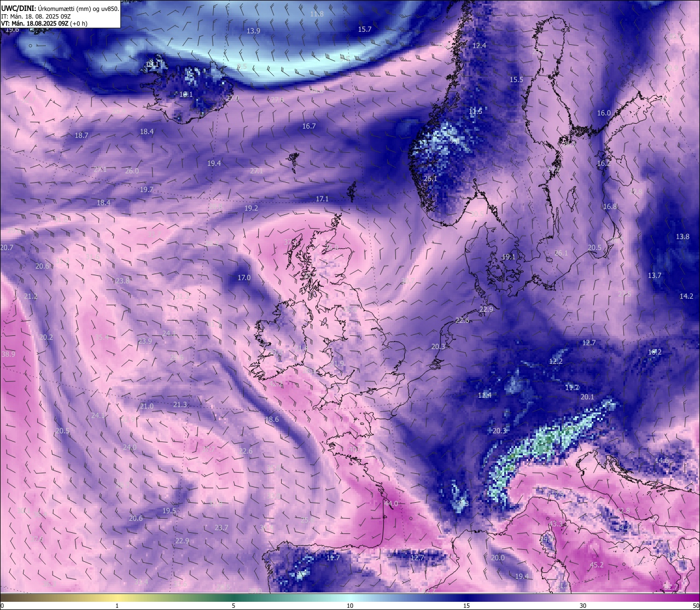Click the legend tick label '10'

click(x=350, y=606)
